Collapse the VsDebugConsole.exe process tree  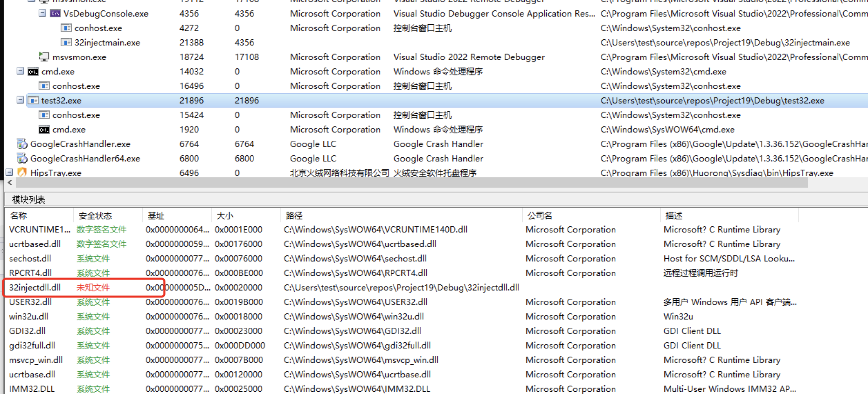pyautogui.click(x=42, y=13)
